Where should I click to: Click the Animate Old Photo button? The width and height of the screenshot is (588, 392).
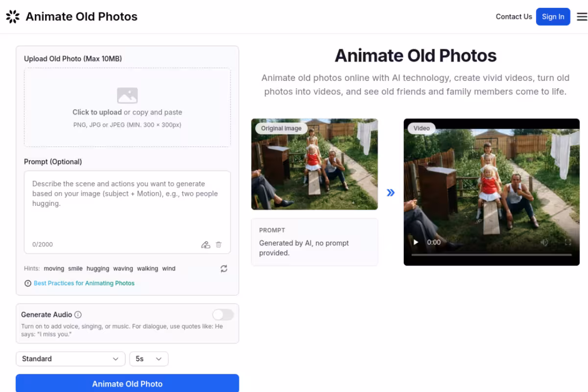(x=127, y=384)
